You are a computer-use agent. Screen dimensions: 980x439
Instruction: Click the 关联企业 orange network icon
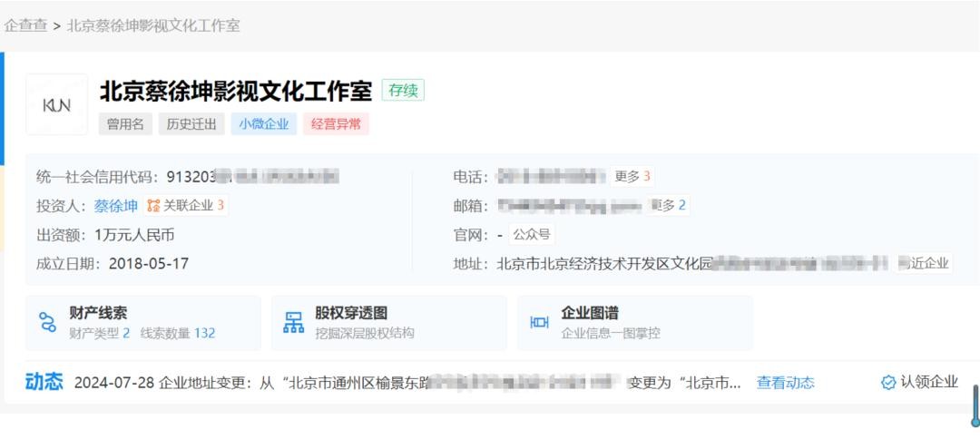click(152, 206)
